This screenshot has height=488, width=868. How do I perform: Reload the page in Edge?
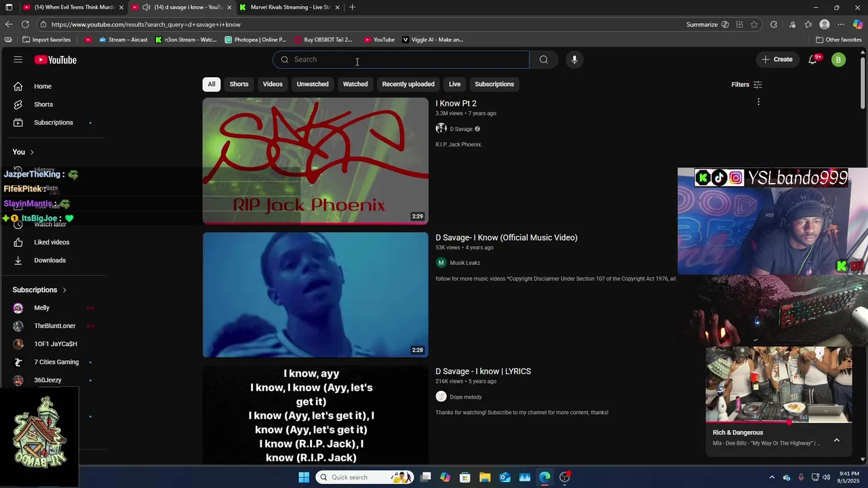tap(25, 24)
